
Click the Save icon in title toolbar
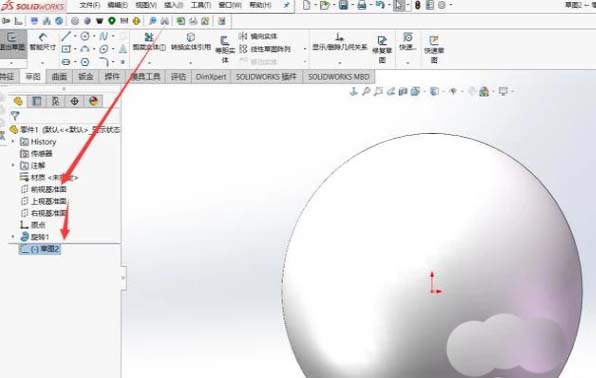click(343, 5)
